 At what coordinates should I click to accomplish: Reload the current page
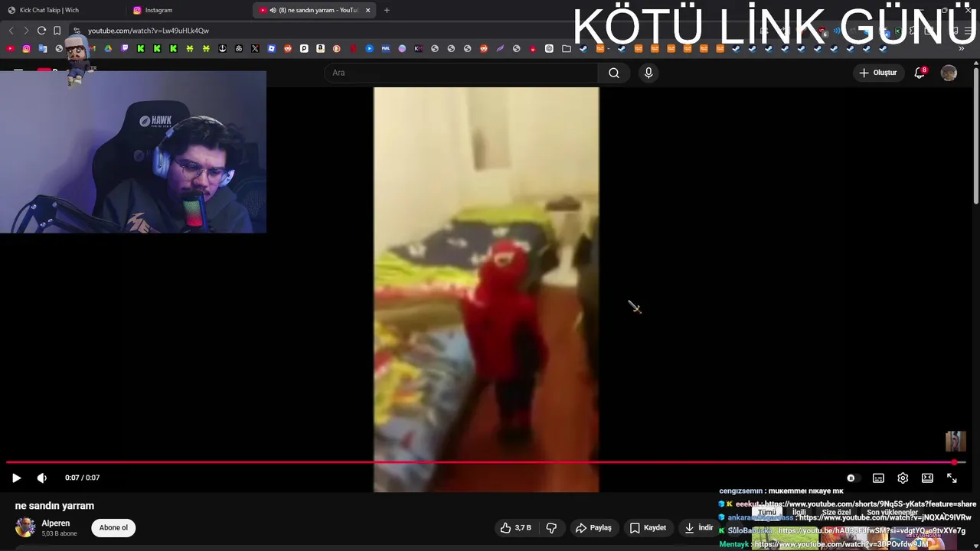(x=41, y=31)
